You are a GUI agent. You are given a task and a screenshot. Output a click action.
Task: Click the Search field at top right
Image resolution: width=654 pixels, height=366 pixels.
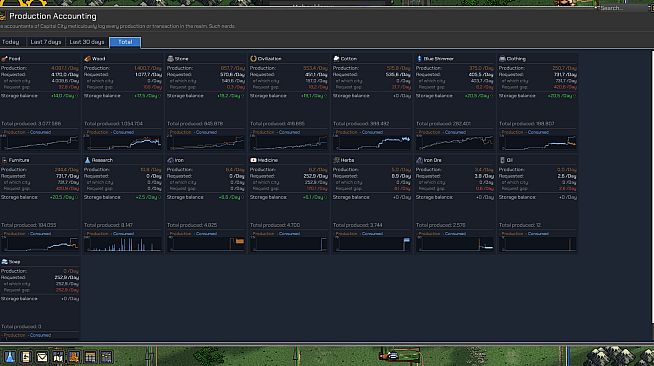[x=623, y=8]
